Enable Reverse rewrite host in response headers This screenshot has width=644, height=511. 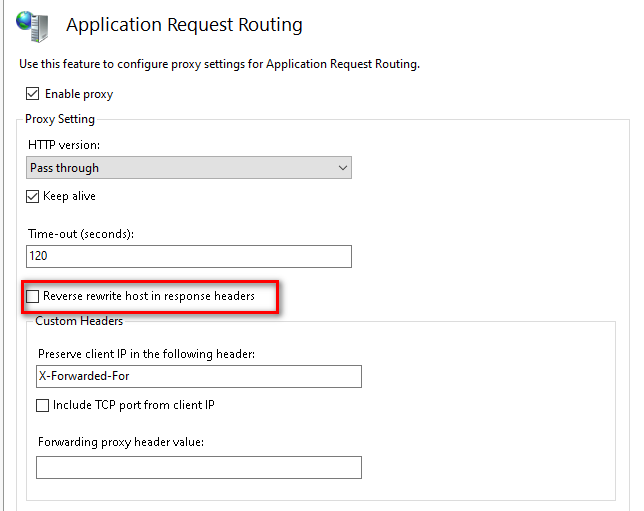click(x=33, y=296)
